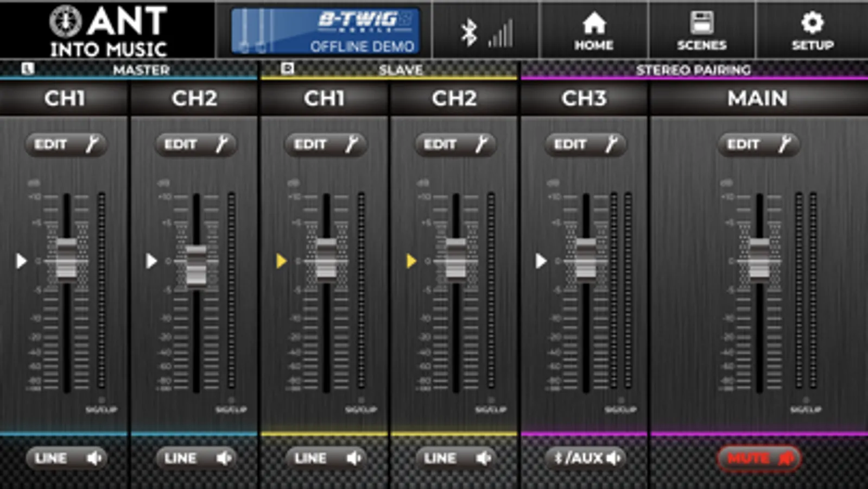Viewport: 868px width, 489px height.
Task: Click Slave CH2 level meter
Action: pyautogui.click(x=491, y=290)
